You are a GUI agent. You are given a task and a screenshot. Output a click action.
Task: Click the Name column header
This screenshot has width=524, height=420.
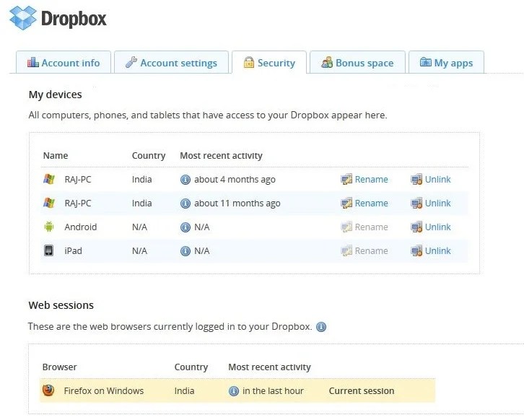click(x=56, y=155)
